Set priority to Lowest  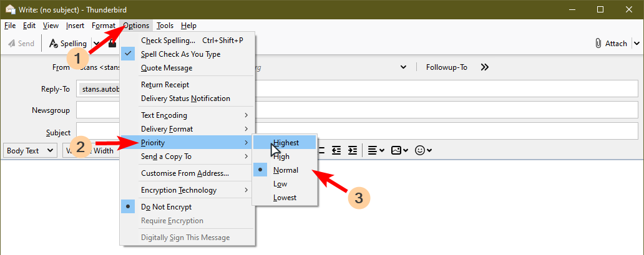coord(284,198)
